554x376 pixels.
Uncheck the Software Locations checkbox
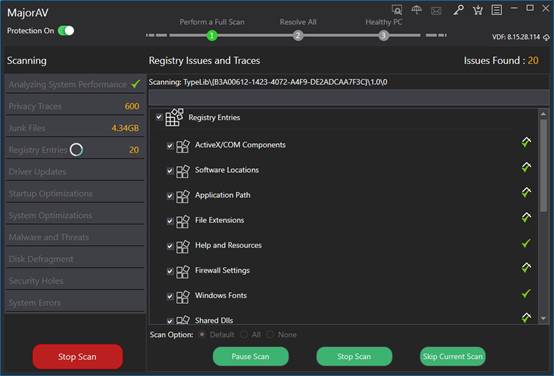170,171
